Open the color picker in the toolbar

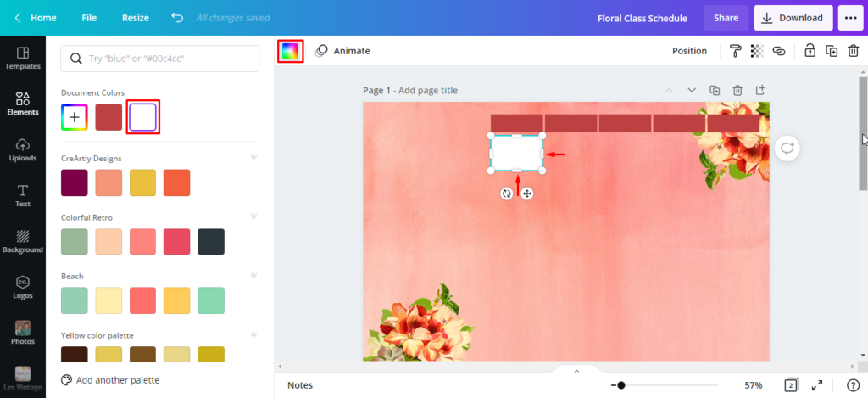[x=291, y=51]
